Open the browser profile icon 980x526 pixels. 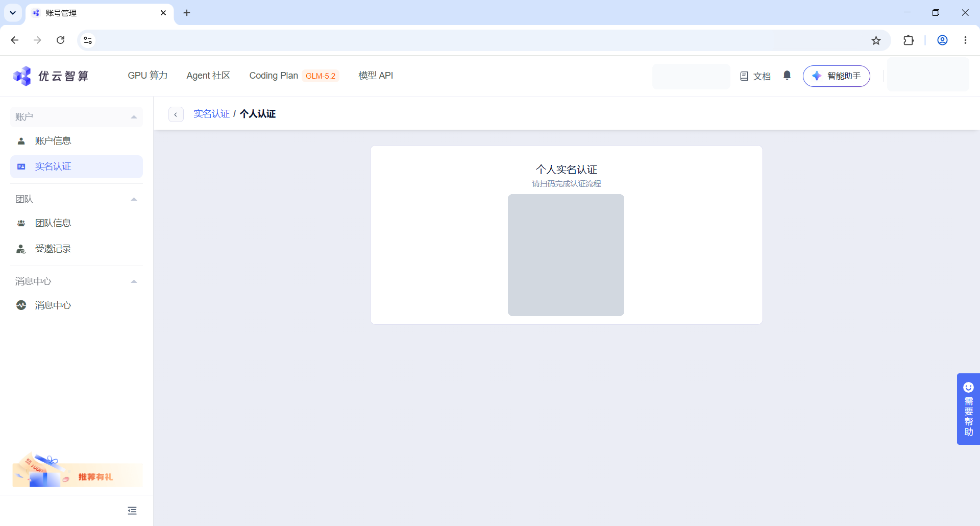tap(942, 40)
